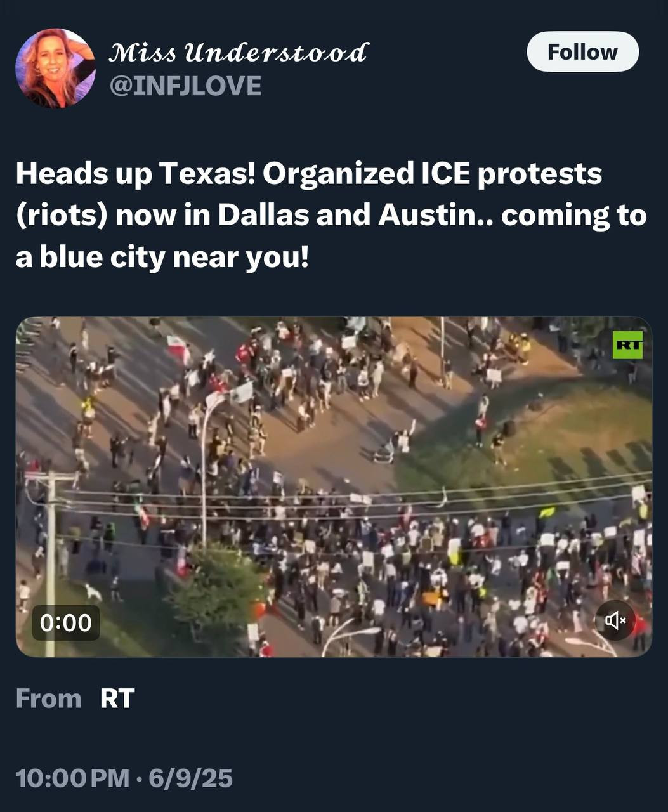Open the 10:00 PM post timestamp
Viewport: 668px width, 812px height.
[x=72, y=778]
